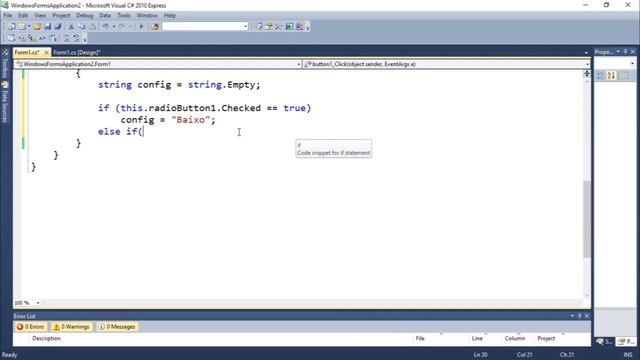Click the Extension Manager toolbar icon
Viewport: 640px width, 360px height.
click(x=299, y=27)
